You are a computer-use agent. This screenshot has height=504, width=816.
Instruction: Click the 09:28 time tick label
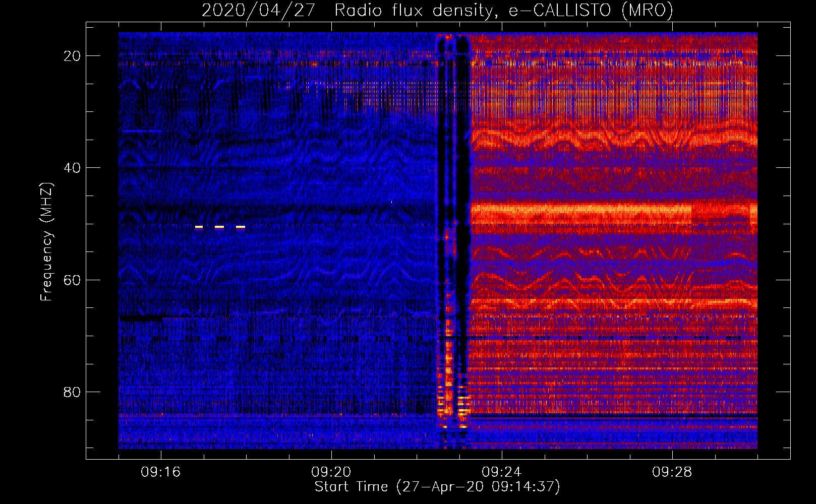click(x=672, y=472)
